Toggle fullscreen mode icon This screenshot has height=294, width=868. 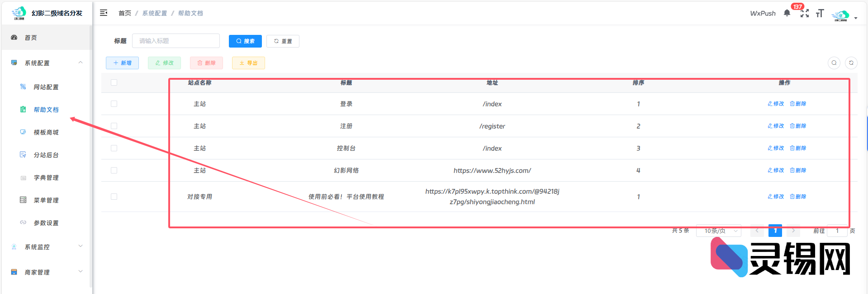804,13
